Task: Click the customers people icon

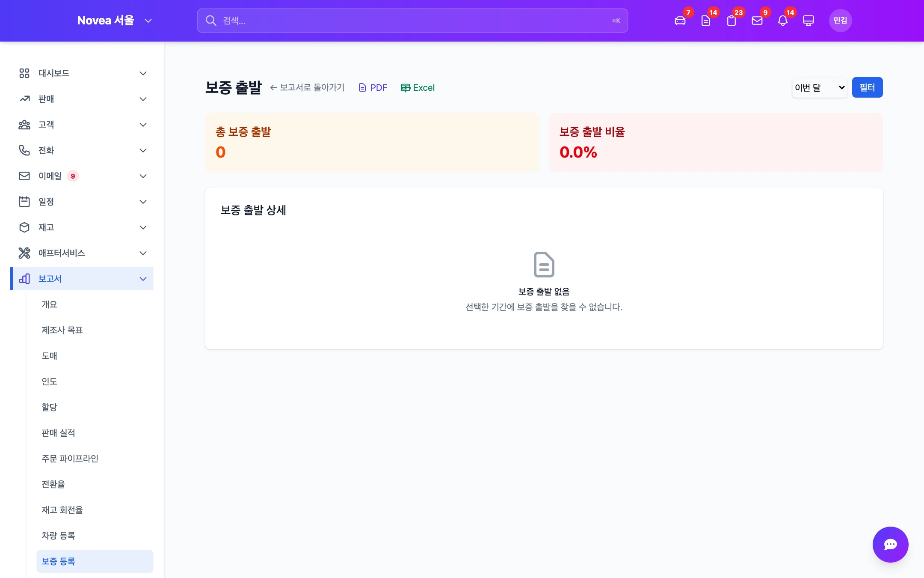Action: 24,125
